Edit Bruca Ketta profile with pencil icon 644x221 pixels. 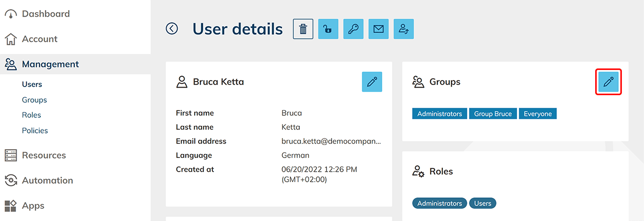pyautogui.click(x=372, y=82)
